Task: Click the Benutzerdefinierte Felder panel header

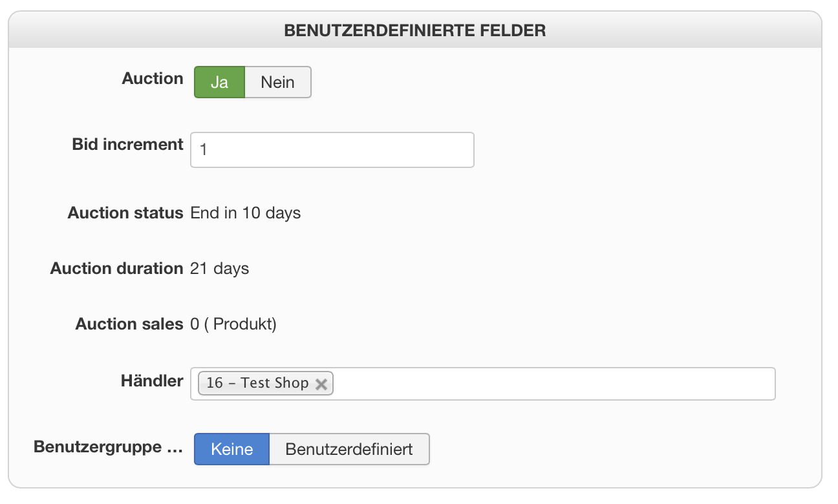Action: 414,30
